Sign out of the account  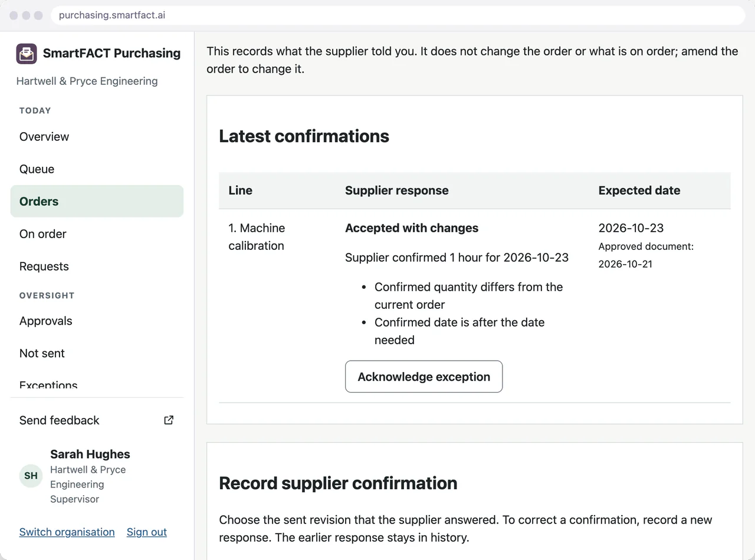146,532
